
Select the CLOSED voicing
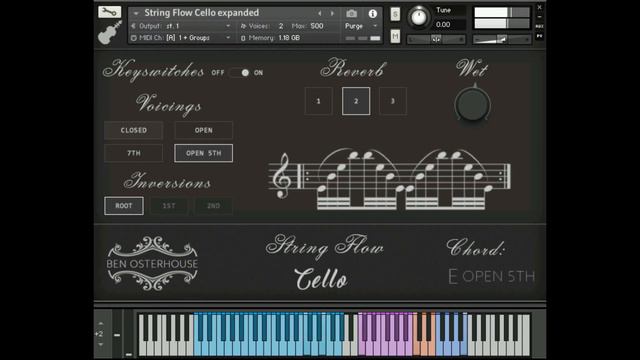click(x=133, y=130)
